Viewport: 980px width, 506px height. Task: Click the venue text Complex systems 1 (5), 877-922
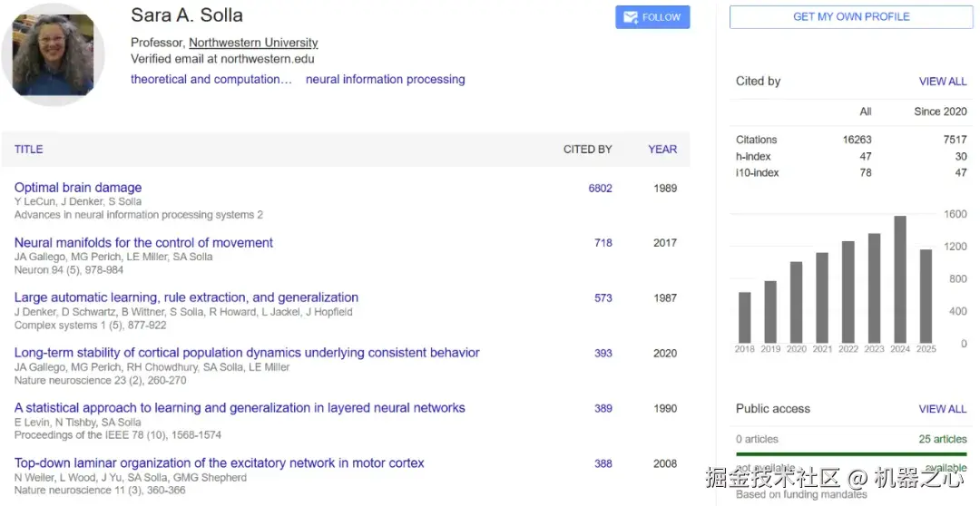coord(91,325)
